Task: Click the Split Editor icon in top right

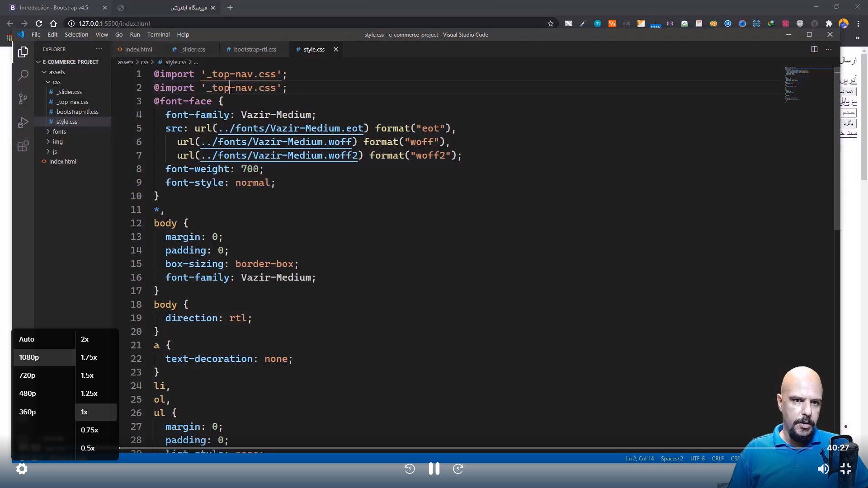Action: 814,49
